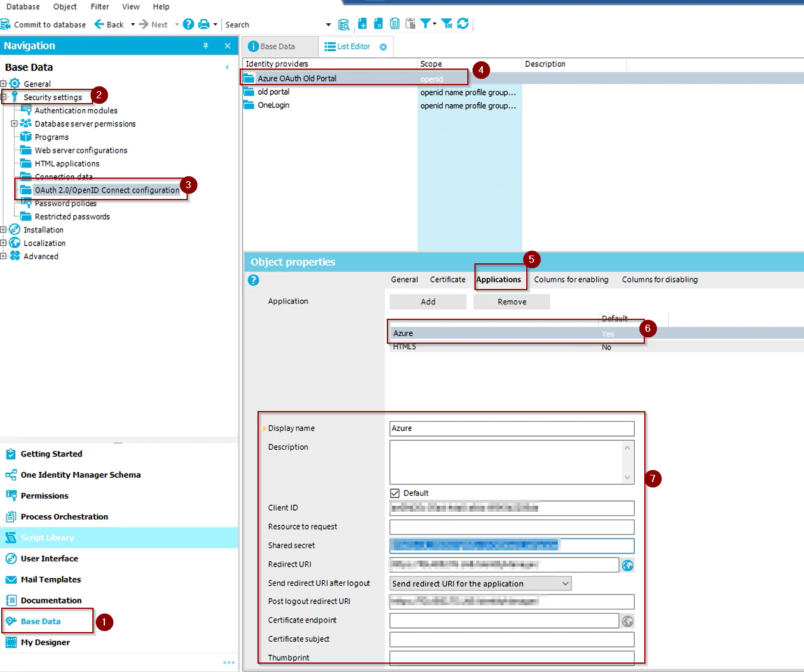
Task: Open browser via Redirect URI globe icon
Action: [628, 565]
